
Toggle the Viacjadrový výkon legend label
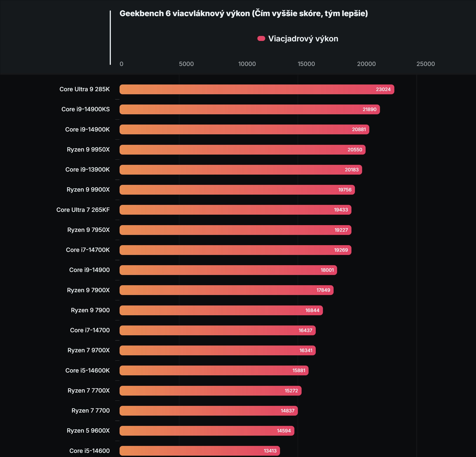pos(303,39)
